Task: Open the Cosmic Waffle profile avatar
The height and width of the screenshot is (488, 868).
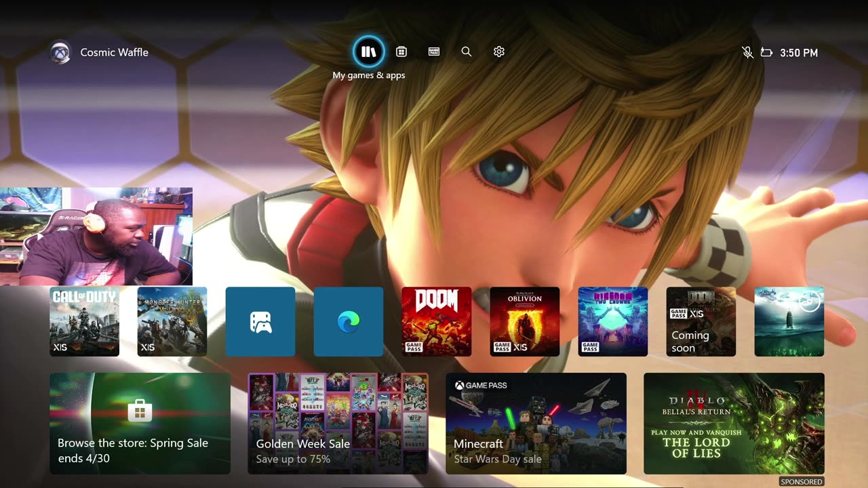Action: click(61, 52)
